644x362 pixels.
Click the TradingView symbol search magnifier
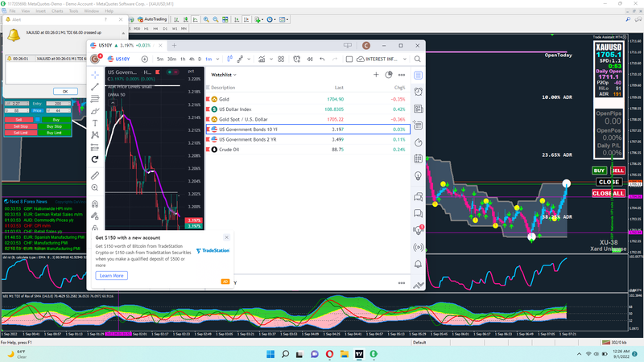pos(417,59)
